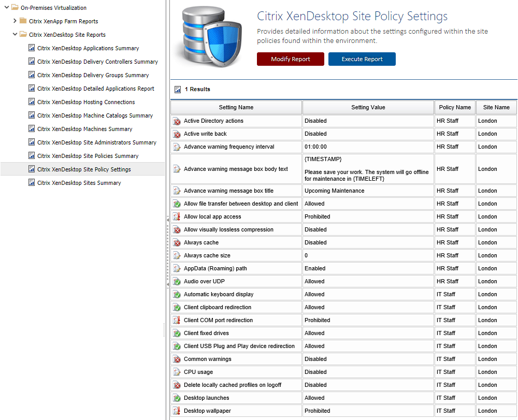Click Prohibited value for Client COM port redirection
The height and width of the screenshot is (420, 518).
point(317,320)
